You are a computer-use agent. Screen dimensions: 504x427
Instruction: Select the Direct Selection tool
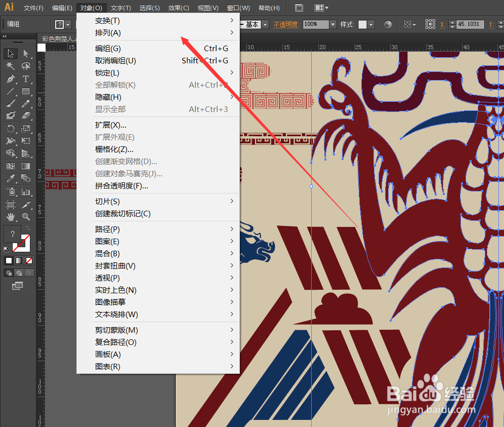click(26, 53)
